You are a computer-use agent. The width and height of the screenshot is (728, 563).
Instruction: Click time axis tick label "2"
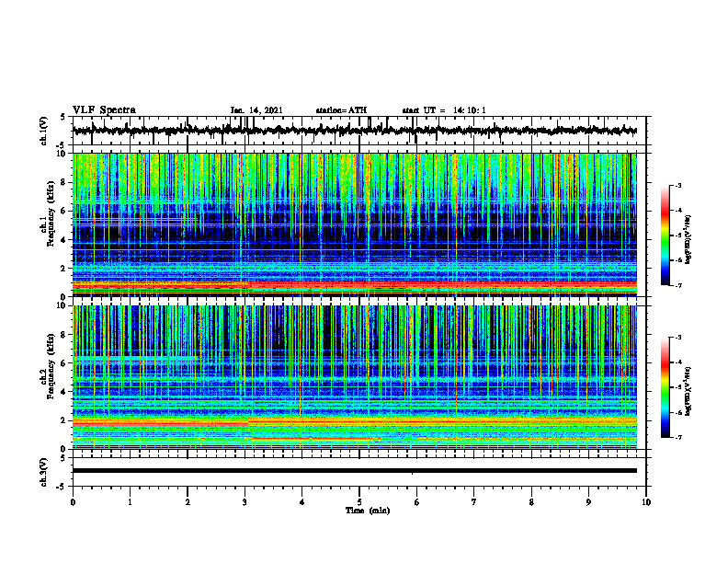pos(188,502)
